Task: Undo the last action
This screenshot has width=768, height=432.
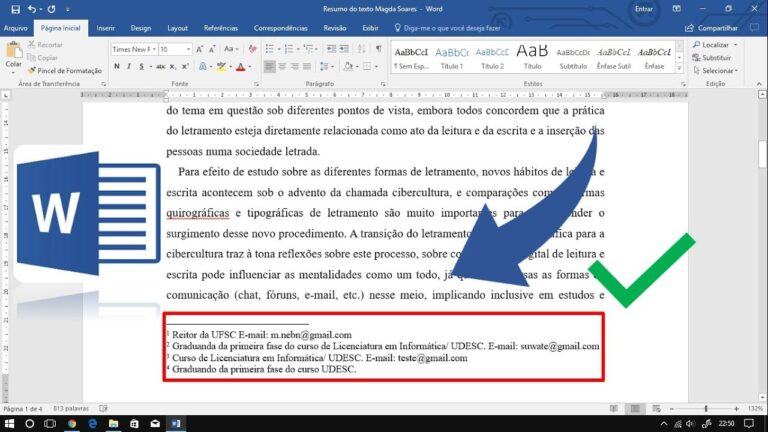Action: [32, 9]
